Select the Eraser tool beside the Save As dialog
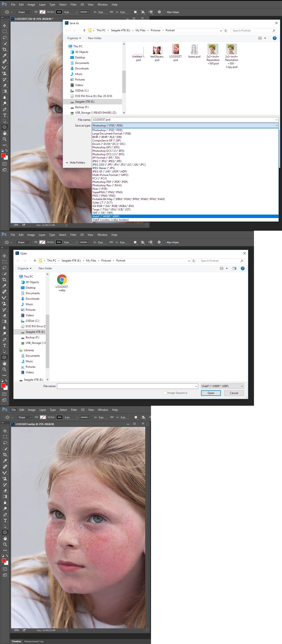282x644 pixels. pos(5,86)
